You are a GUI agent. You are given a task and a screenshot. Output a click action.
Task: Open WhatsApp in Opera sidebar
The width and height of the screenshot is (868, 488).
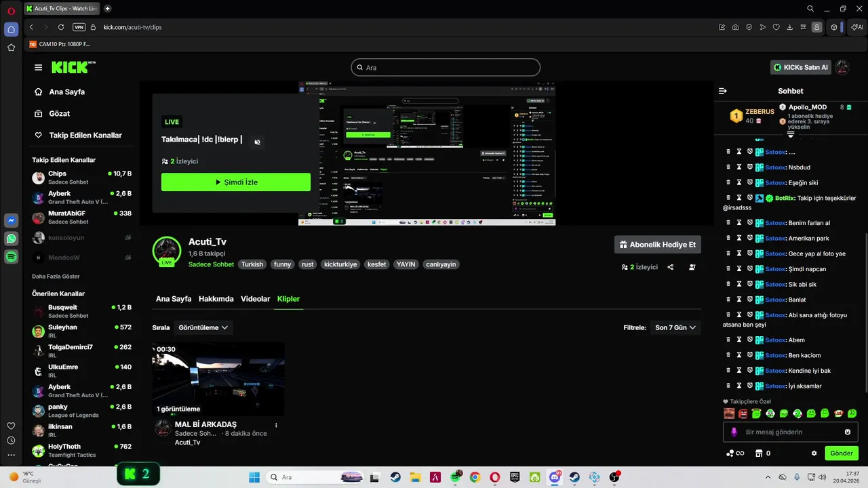11,239
